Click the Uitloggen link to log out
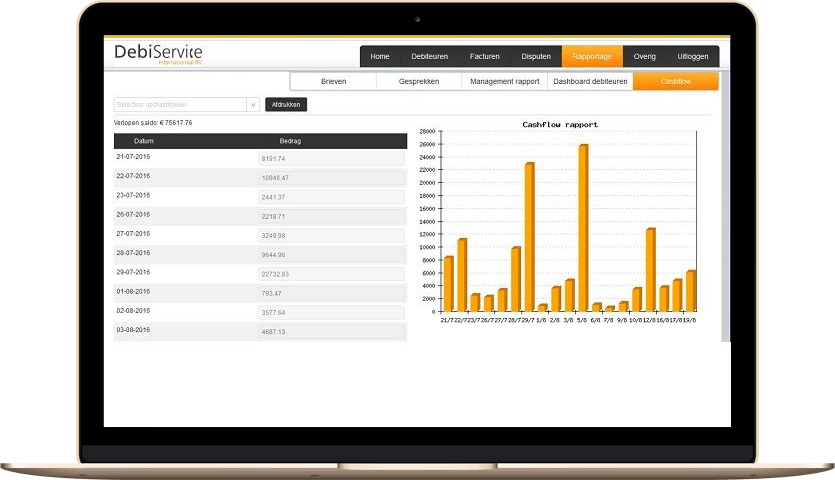 (x=693, y=57)
